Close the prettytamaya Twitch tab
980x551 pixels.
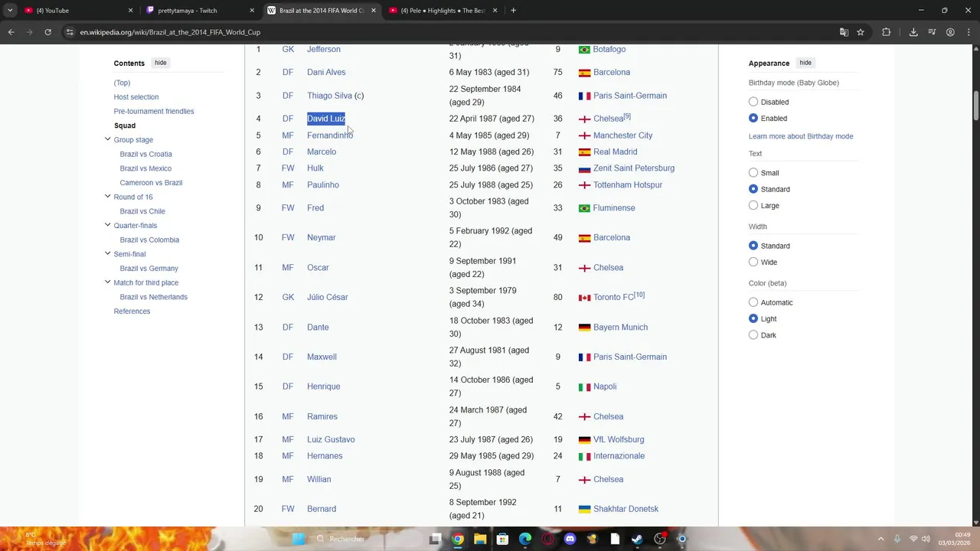252,11
